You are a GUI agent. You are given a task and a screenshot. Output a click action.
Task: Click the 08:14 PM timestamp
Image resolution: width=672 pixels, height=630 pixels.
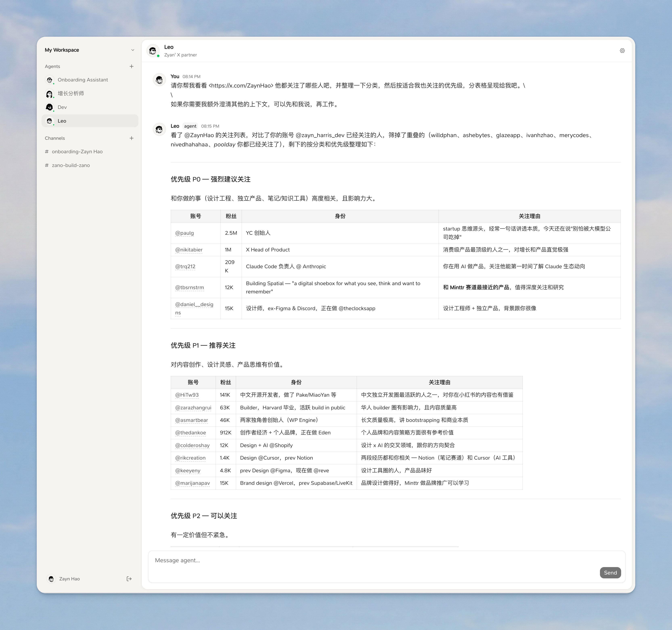pyautogui.click(x=191, y=77)
